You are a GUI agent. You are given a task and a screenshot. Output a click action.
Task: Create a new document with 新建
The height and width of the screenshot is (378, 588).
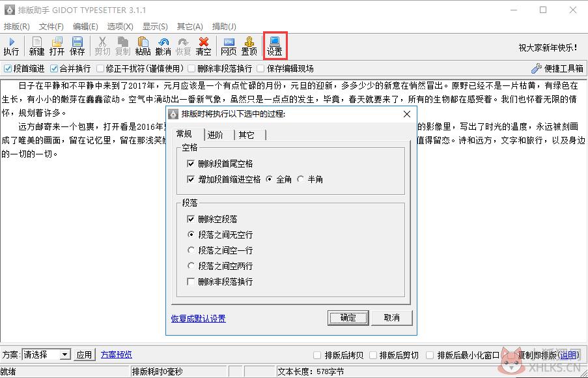pyautogui.click(x=36, y=46)
